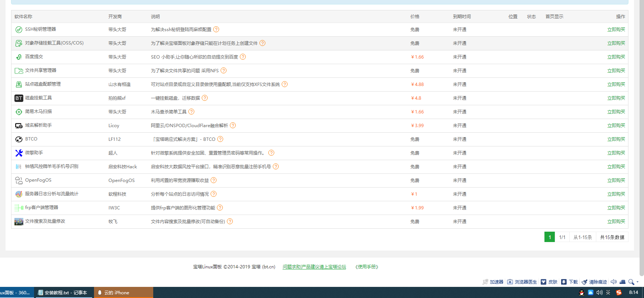The image size is (644, 298).
Task: Click the 清除痕迹 broom icon
Action: 584,282
